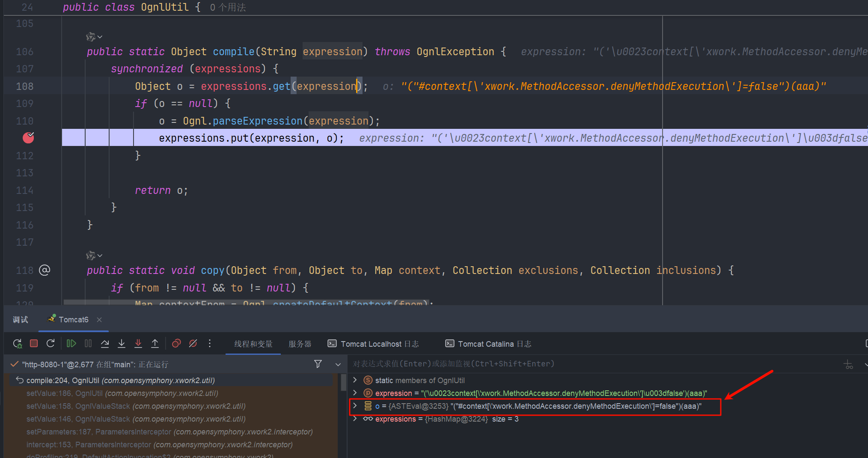868x458 pixels.
Task: Click the "0 个用法" usages hint
Action: click(228, 7)
